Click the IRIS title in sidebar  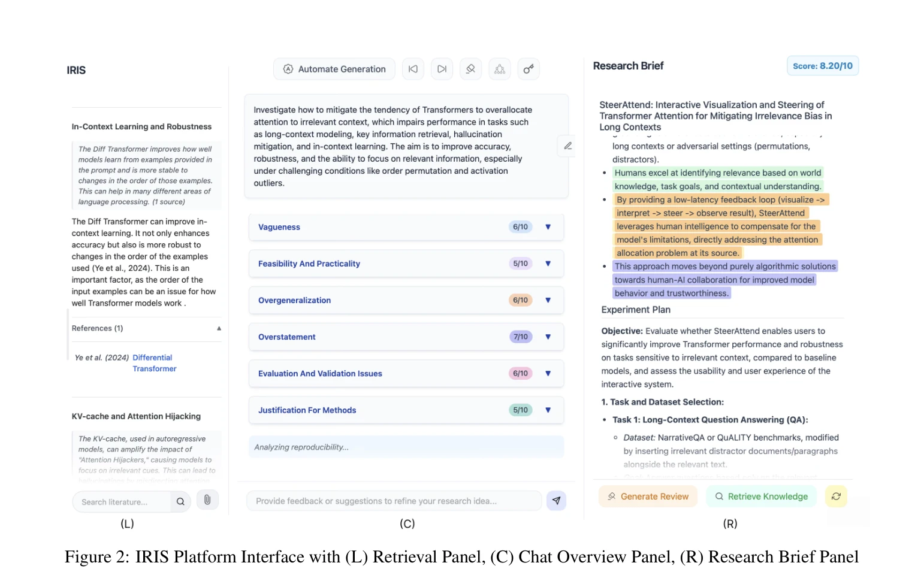pyautogui.click(x=76, y=70)
